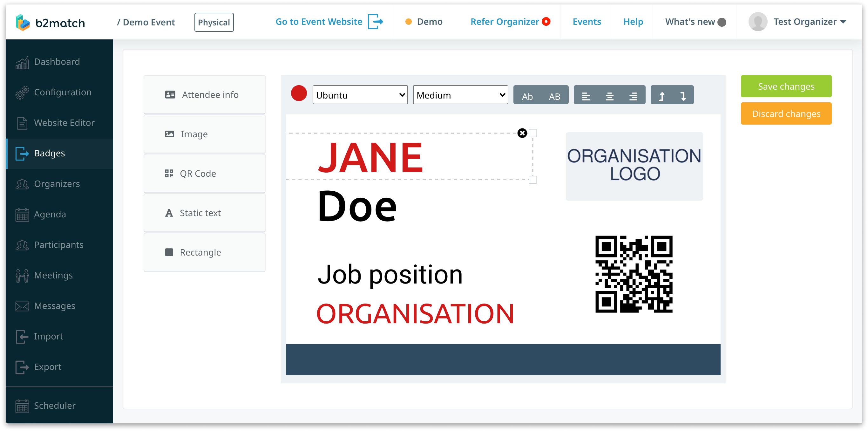The width and height of the screenshot is (868, 431).
Task: Select the dark blue rectangle footer
Action: [x=503, y=359]
